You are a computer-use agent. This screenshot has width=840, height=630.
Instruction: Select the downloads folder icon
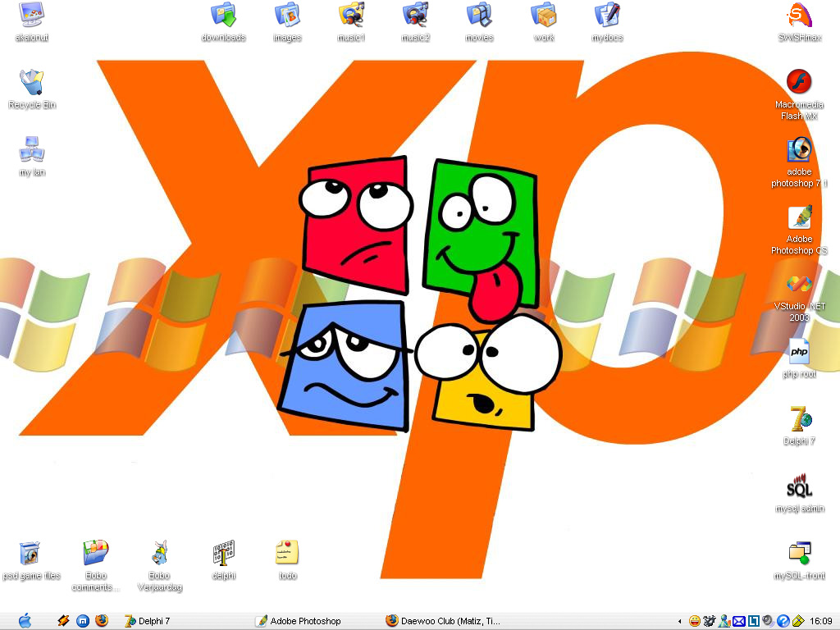pyautogui.click(x=223, y=15)
